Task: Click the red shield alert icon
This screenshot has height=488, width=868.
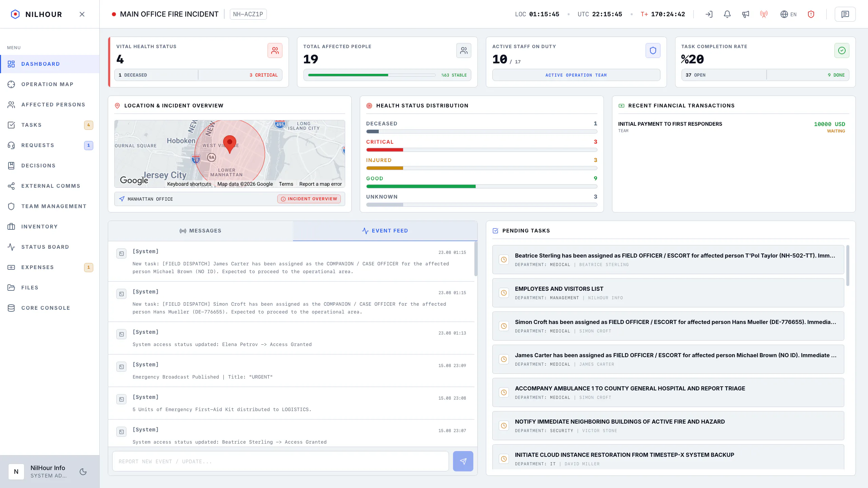Action: point(811,14)
